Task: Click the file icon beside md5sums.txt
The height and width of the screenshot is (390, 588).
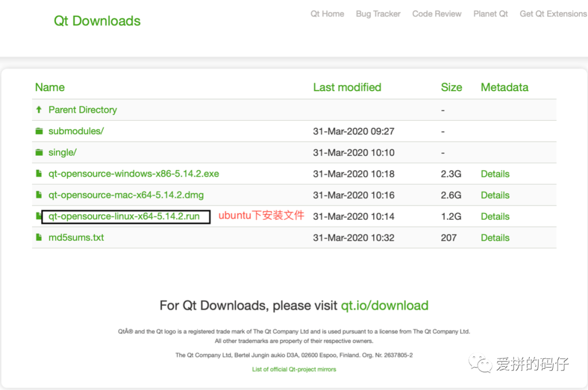Action: pyautogui.click(x=39, y=238)
